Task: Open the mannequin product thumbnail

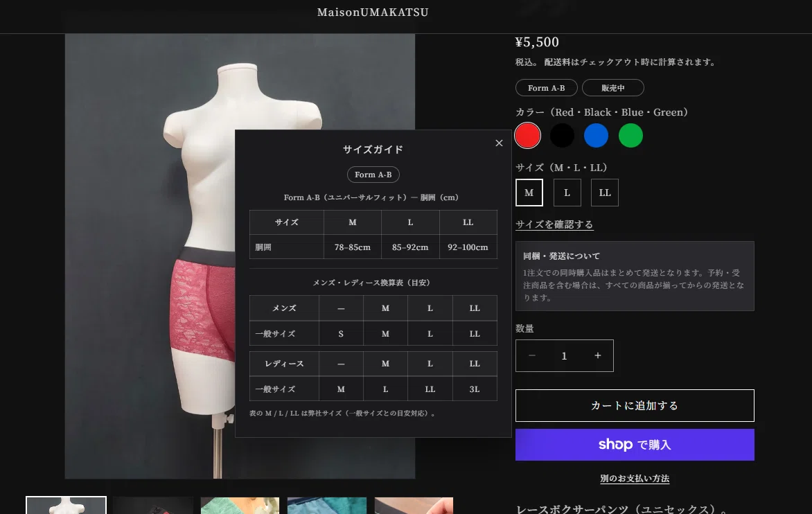Action: click(x=67, y=505)
